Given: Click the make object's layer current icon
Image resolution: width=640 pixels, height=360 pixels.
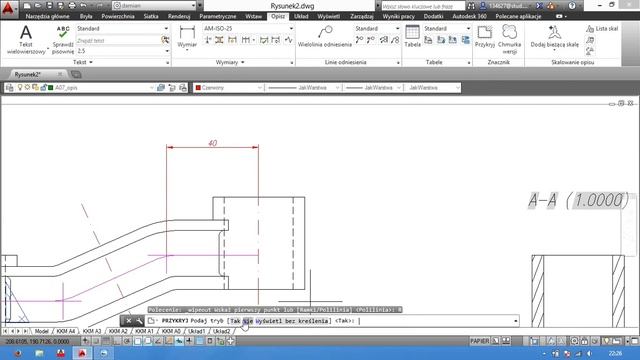Looking at the screenshot, I should pyautogui.click(x=161, y=87).
